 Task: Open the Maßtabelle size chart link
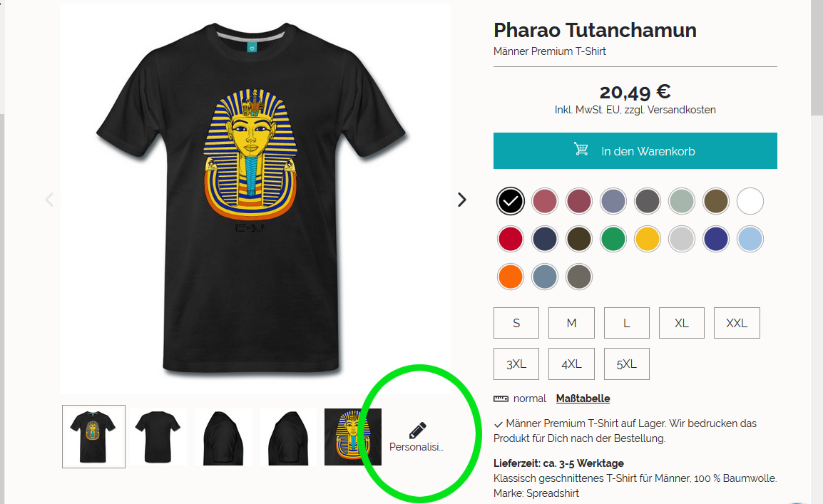tap(583, 398)
